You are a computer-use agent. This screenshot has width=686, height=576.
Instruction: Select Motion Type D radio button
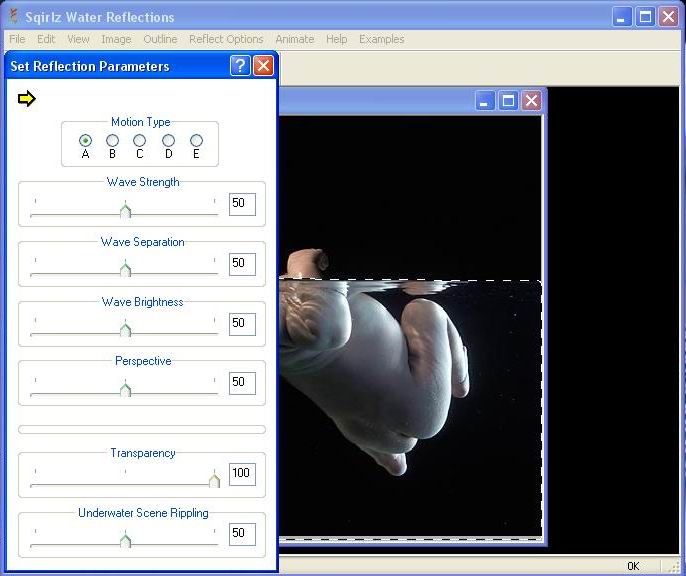[x=168, y=140]
